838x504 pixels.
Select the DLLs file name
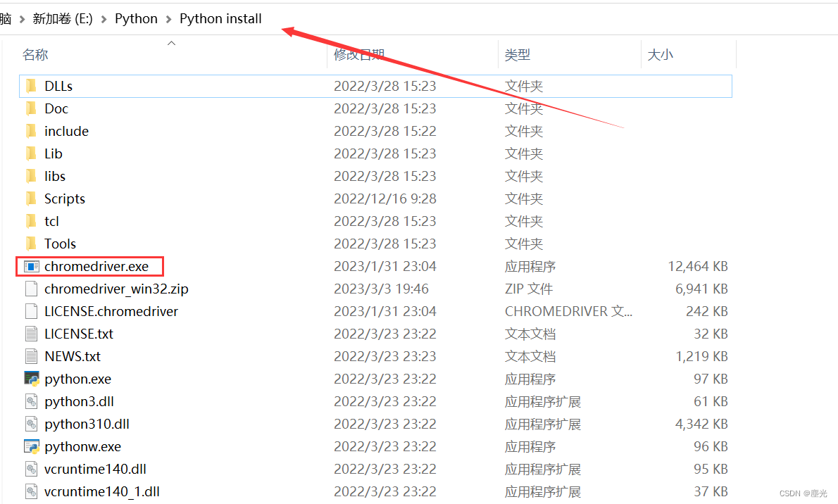click(58, 86)
